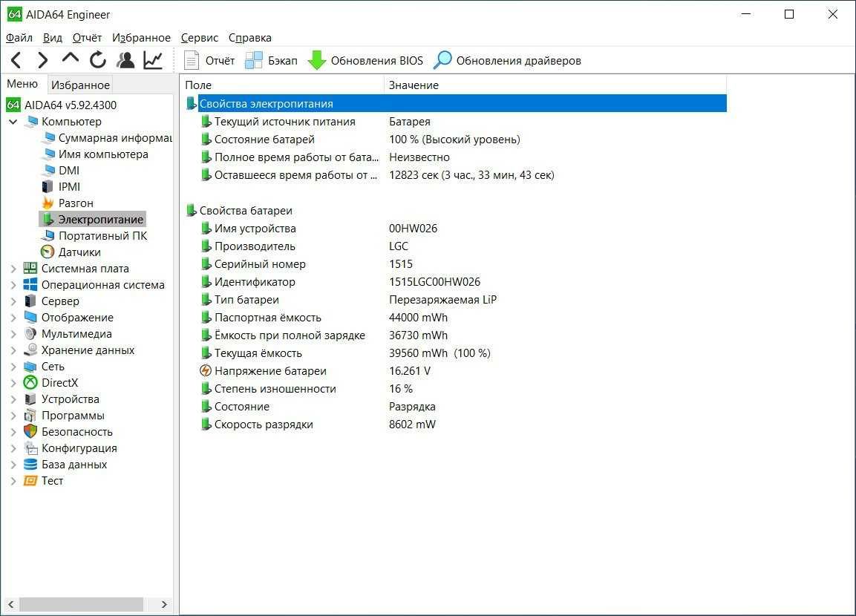Viewport: 856px width, 616px height.
Task: Click the Системная плата board icon
Action: coord(30,268)
